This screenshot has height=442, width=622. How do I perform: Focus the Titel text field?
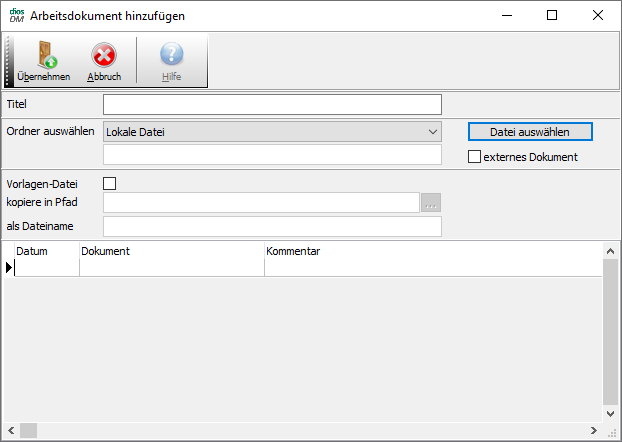coord(272,105)
